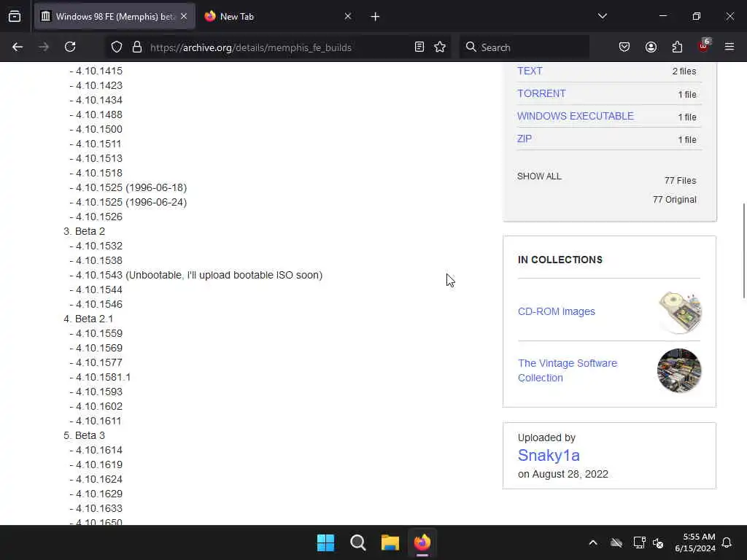
Task: Click the '4.10.1633' build entry
Action: tap(99, 508)
